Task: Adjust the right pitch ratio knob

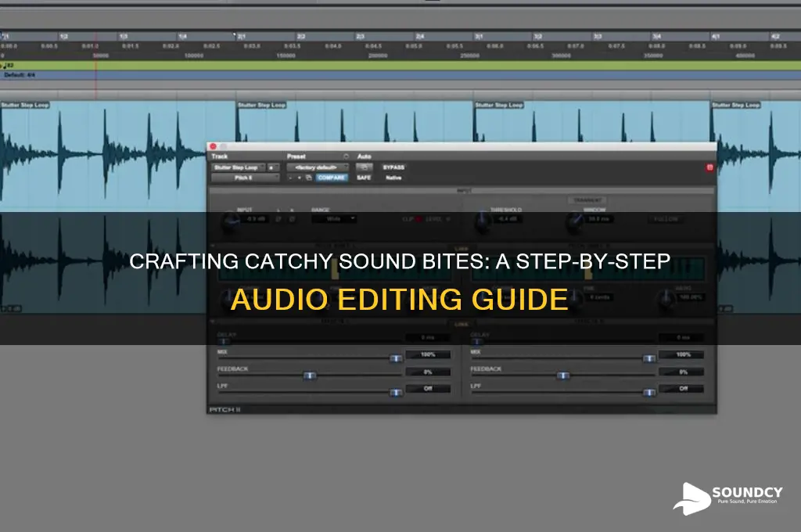Action: [x=666, y=299]
